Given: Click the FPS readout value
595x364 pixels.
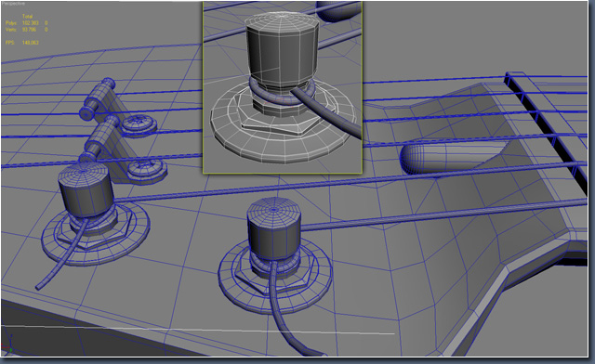Looking at the screenshot, I should pos(31,43).
